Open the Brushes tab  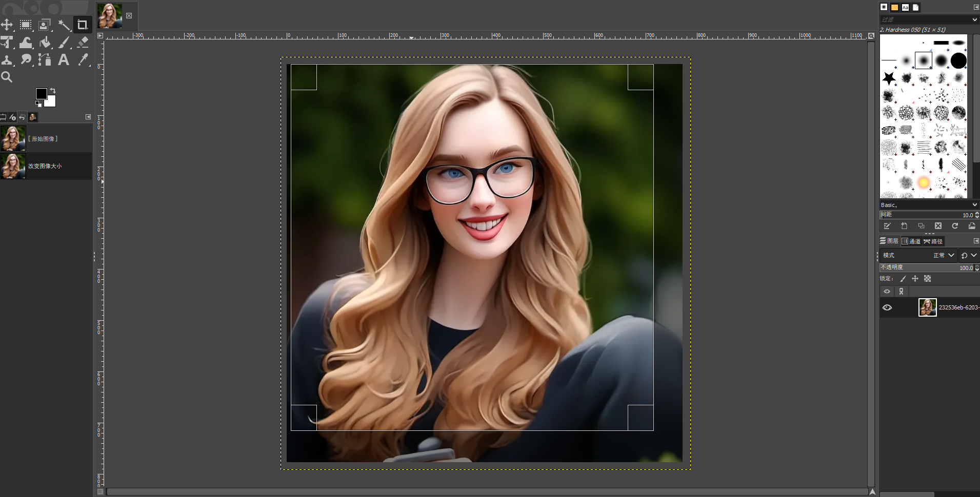(x=884, y=7)
